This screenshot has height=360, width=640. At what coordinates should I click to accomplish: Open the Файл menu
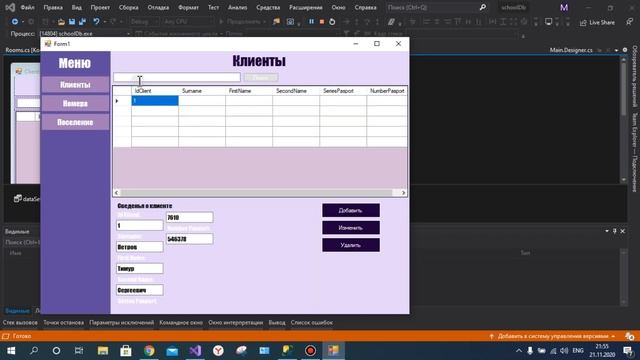[27, 7]
